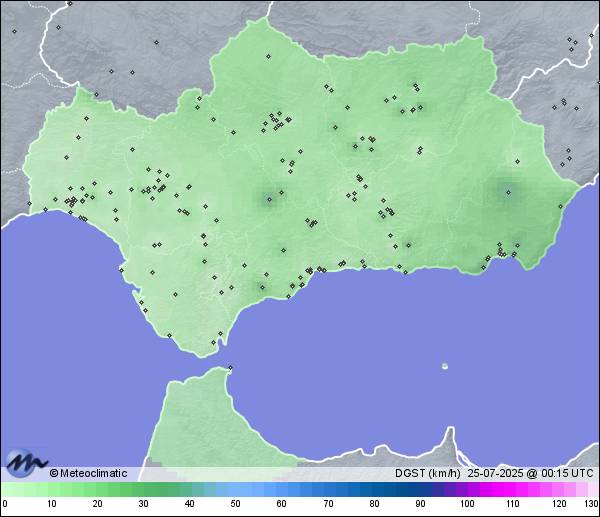This screenshot has height=517, width=600.
Task: Click station inside dark gust spot in Almería
Action: [509, 192]
